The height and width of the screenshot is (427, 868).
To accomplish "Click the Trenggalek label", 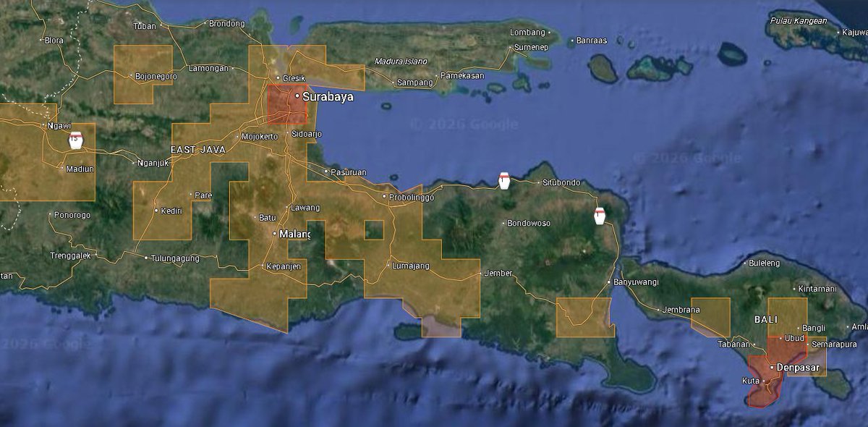I will tap(72, 255).
